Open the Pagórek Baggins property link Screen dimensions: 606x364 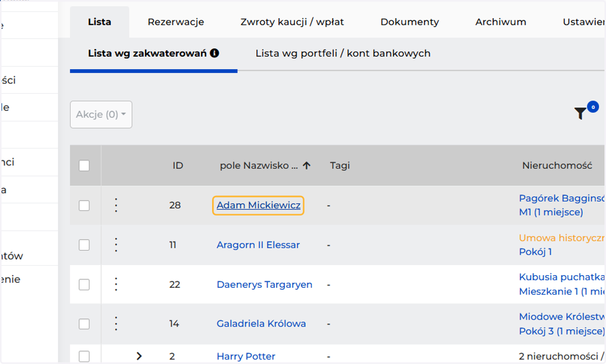coord(562,198)
